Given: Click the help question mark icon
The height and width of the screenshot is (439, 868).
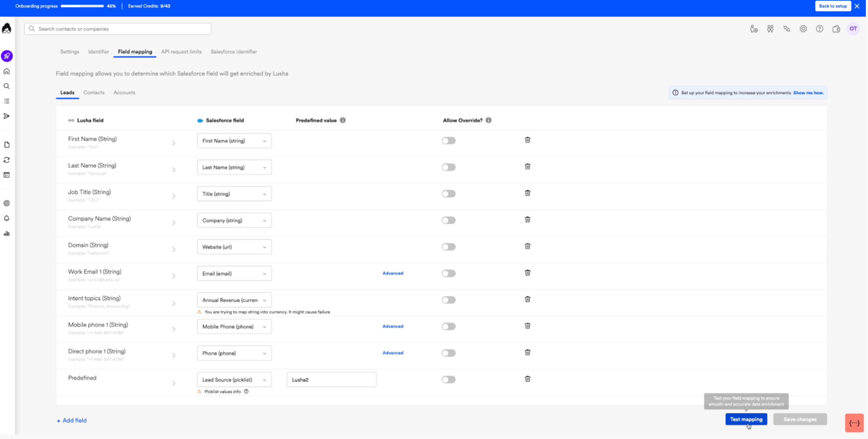Looking at the screenshot, I should pos(819,29).
